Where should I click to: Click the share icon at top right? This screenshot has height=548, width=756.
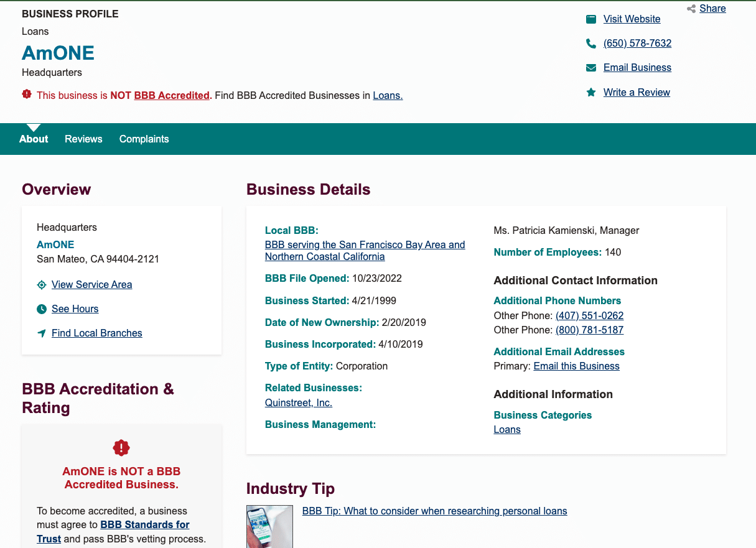pos(691,9)
